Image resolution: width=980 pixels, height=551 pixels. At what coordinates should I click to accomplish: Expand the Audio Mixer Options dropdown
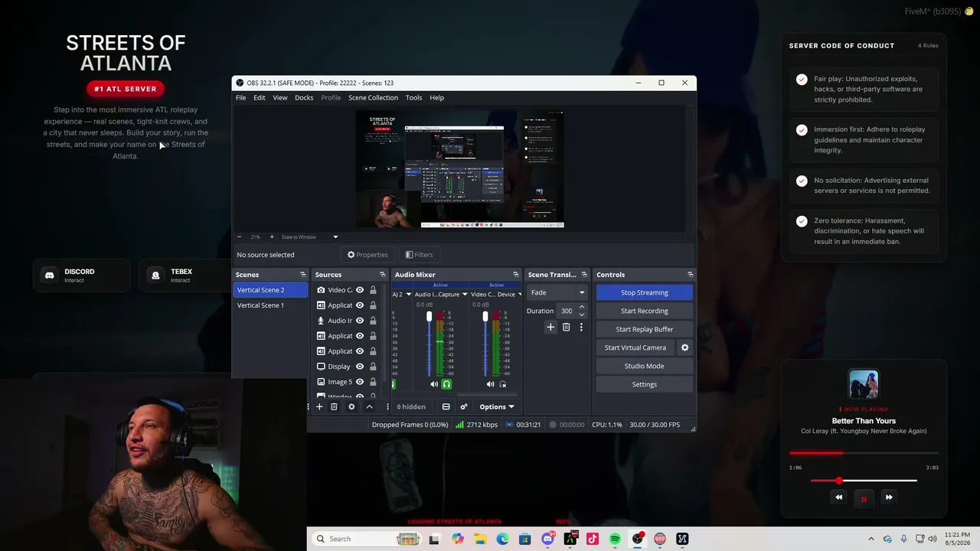tap(496, 406)
